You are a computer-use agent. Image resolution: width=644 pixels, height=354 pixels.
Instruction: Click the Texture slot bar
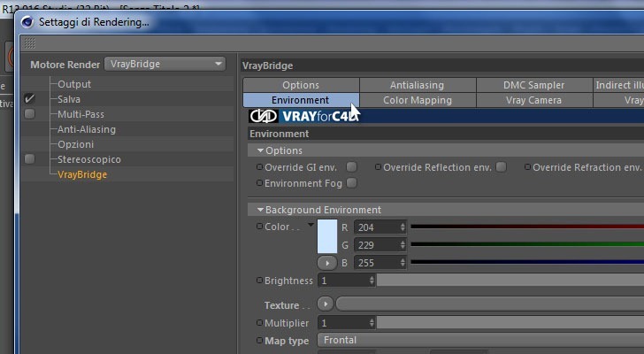[489, 304]
